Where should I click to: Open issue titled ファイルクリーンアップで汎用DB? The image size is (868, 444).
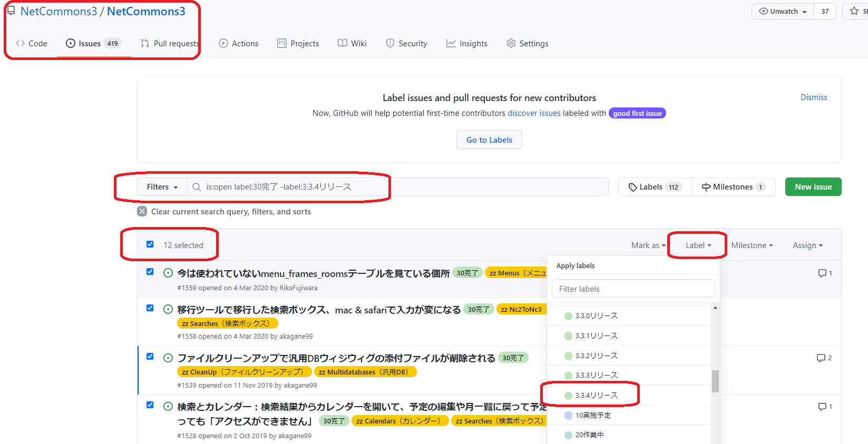[336, 358]
